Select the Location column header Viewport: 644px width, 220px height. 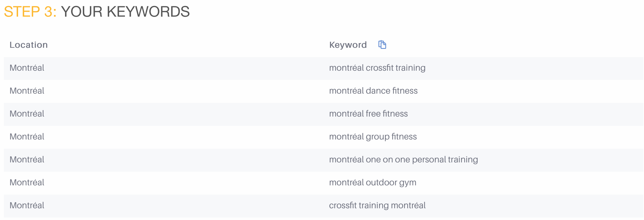tap(28, 45)
